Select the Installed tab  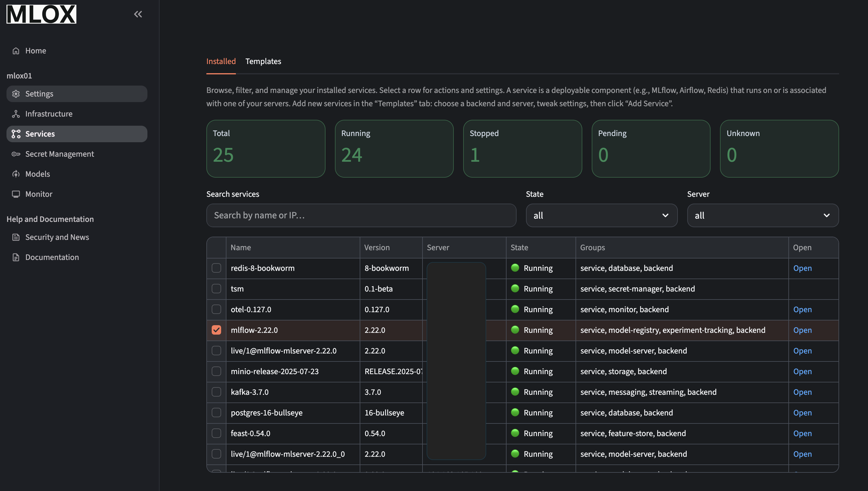point(221,61)
